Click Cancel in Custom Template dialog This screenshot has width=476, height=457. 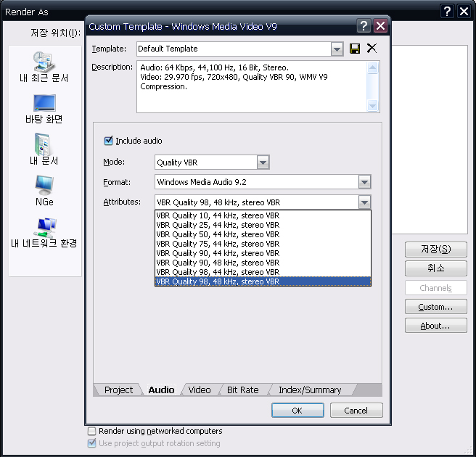(356, 411)
